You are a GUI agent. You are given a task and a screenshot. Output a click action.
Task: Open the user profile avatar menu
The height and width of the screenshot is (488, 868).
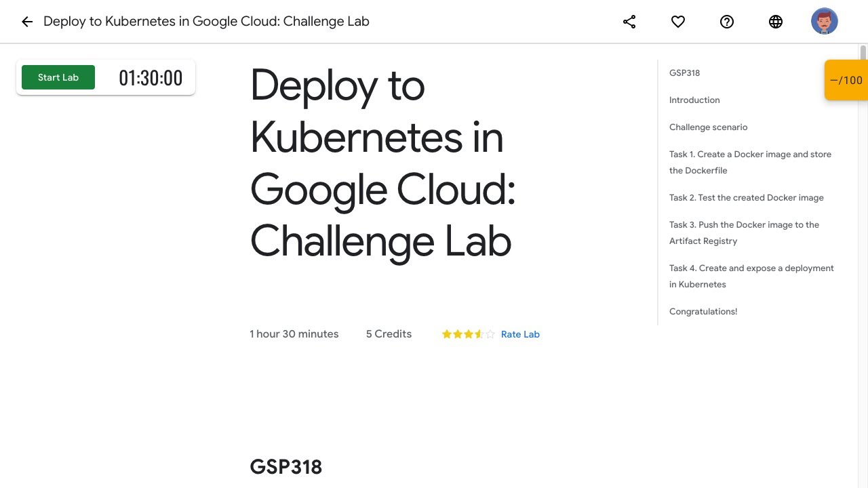(x=825, y=22)
